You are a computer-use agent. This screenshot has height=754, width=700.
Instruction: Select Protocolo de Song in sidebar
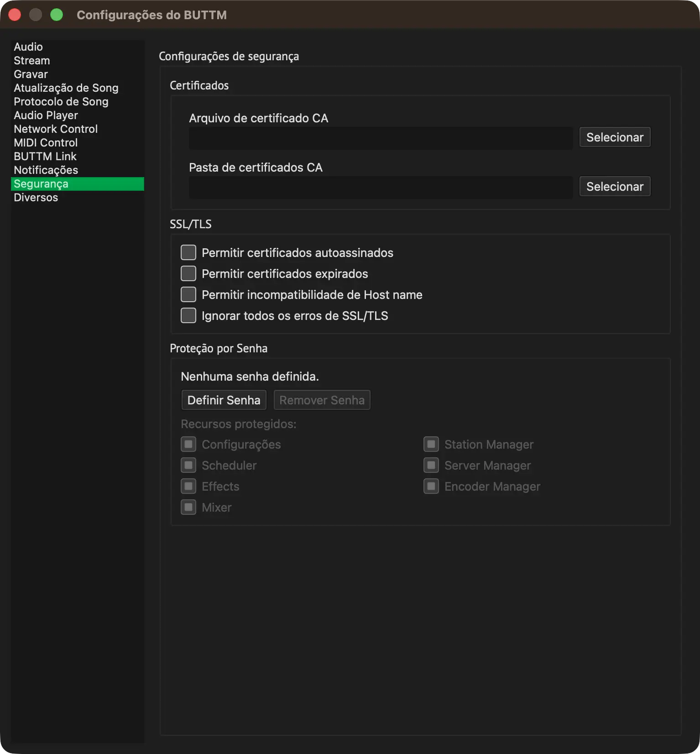pyautogui.click(x=77, y=102)
